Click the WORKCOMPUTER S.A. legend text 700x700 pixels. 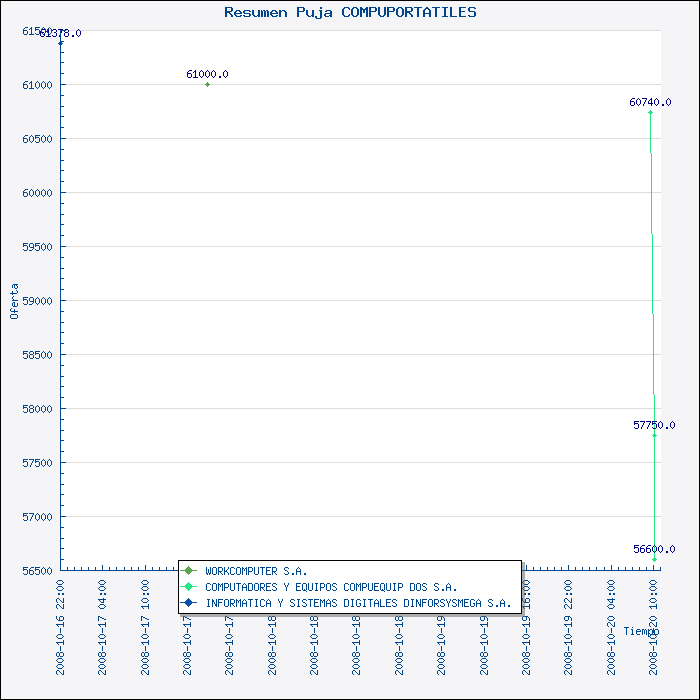click(x=256, y=571)
